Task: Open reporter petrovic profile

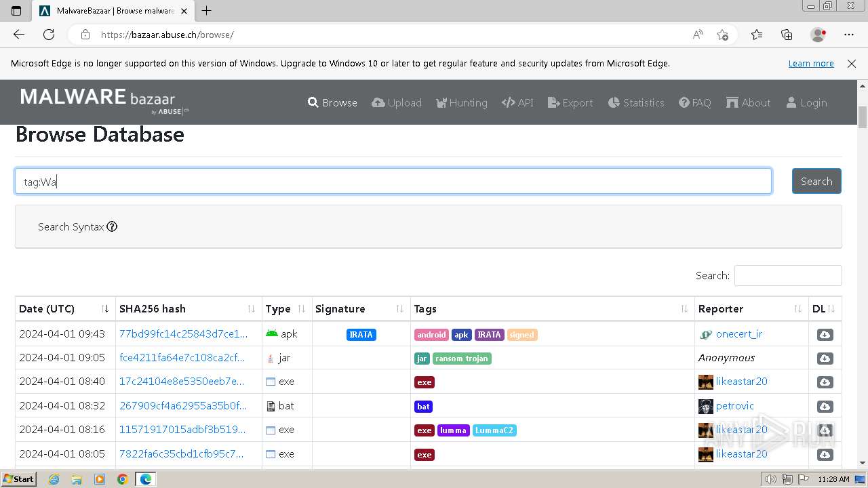Action: 734,406
